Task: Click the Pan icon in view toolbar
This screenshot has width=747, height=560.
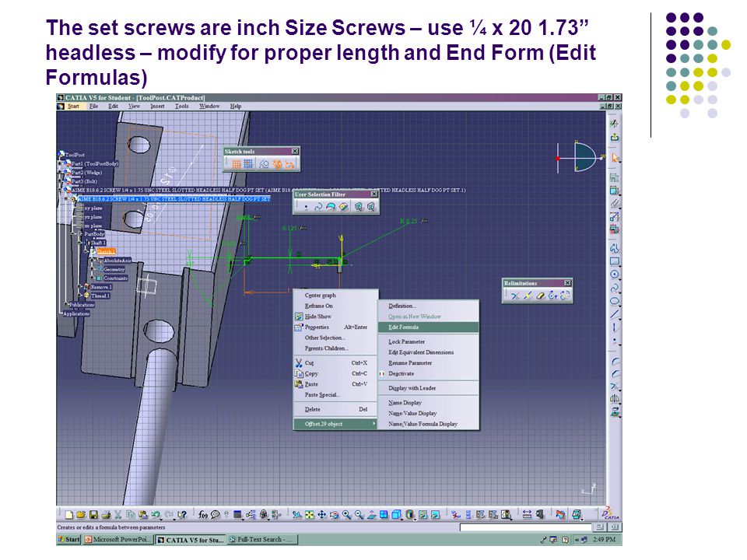Action: click(322, 515)
